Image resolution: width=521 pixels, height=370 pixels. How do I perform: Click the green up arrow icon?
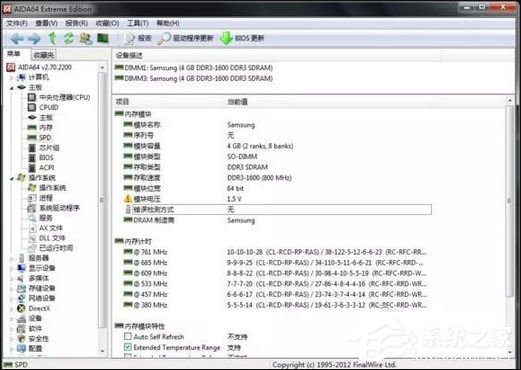[x=52, y=38]
